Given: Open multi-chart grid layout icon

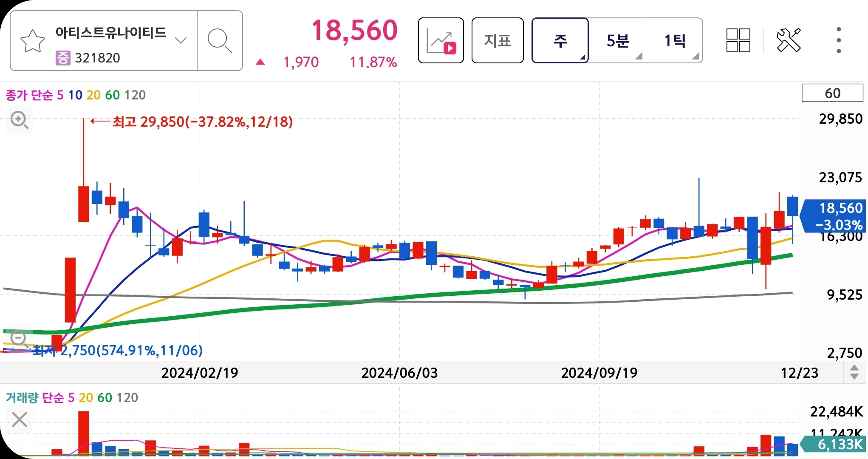Looking at the screenshot, I should coord(738,40).
